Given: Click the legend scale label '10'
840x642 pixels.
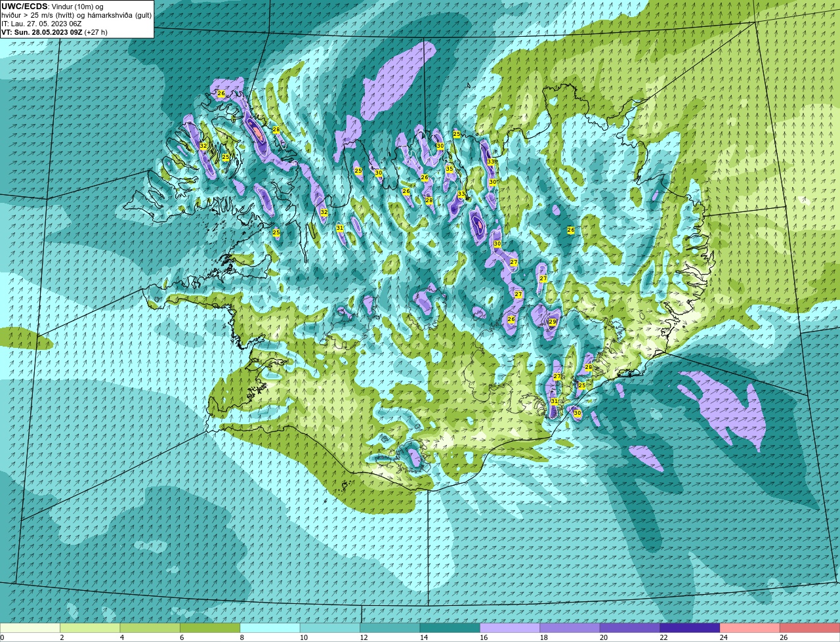Looking at the screenshot, I should pyautogui.click(x=303, y=637).
